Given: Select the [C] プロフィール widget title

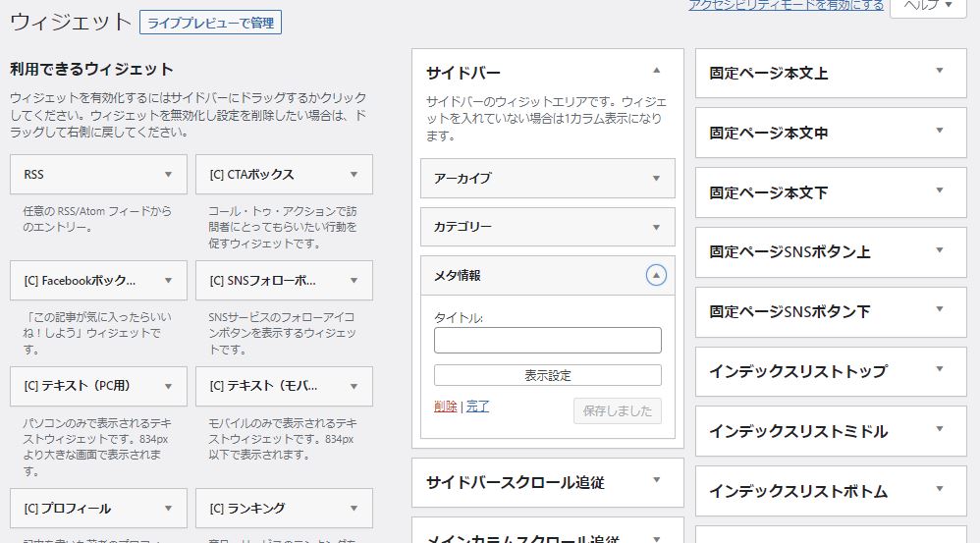Looking at the screenshot, I should coord(68,508).
